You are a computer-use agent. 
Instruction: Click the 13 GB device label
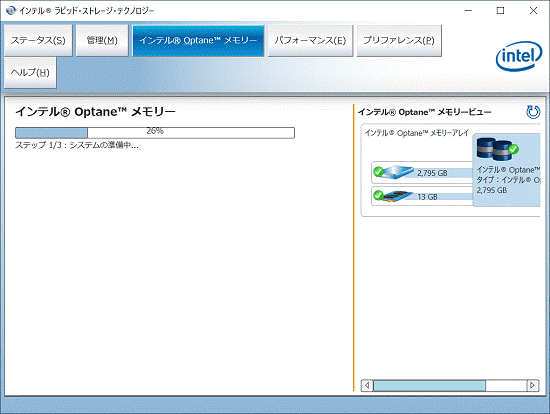click(427, 197)
